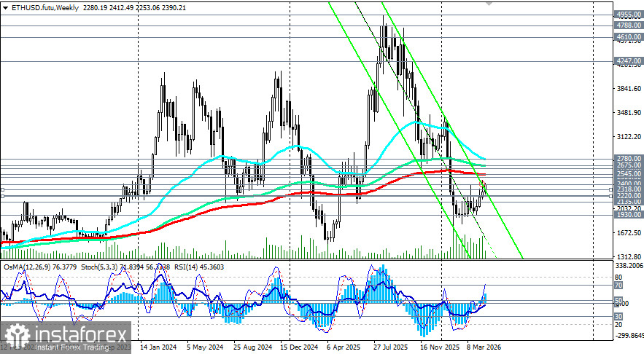Click the gray chart shift triangle marker

click(x=489, y=4)
